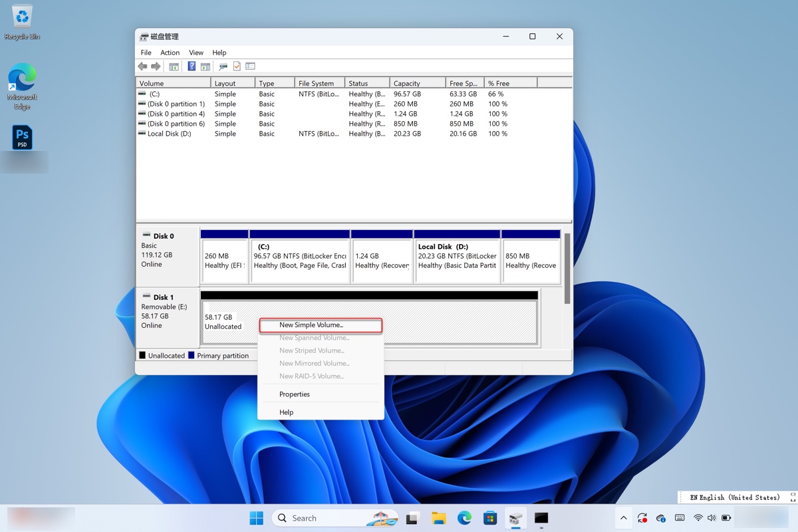The height and width of the screenshot is (532, 798).
Task: Toggle the console tree pane icon
Action: [174, 66]
